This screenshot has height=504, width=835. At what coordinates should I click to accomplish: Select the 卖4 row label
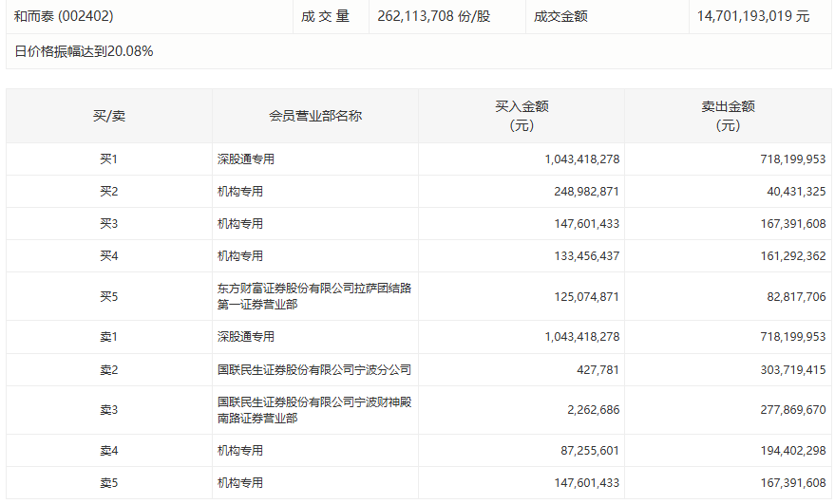pyautogui.click(x=109, y=451)
